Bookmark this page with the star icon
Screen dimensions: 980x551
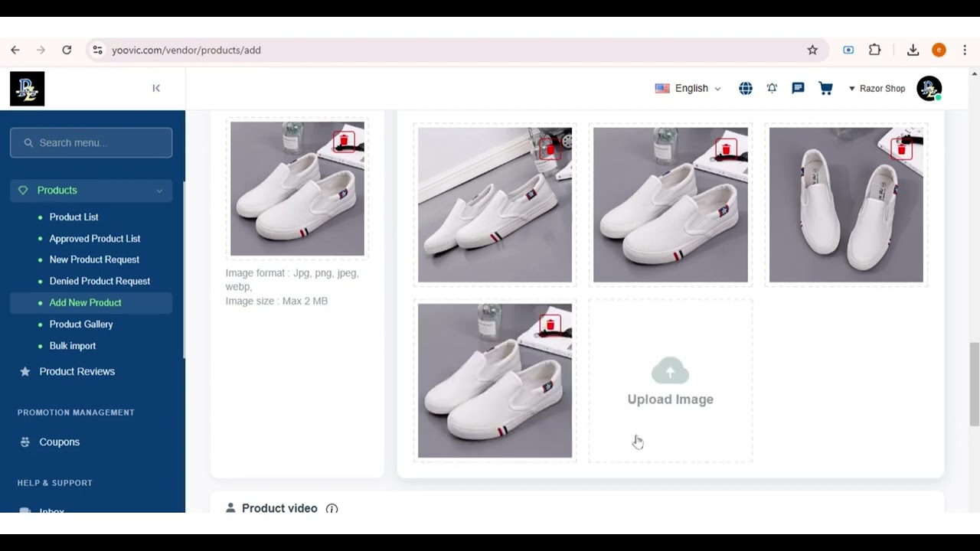[812, 50]
